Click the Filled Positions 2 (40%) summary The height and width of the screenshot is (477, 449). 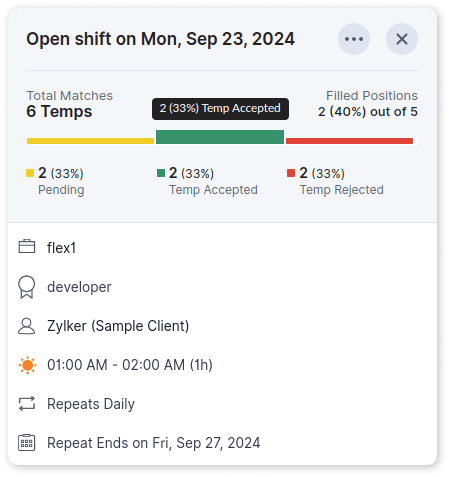pos(368,104)
